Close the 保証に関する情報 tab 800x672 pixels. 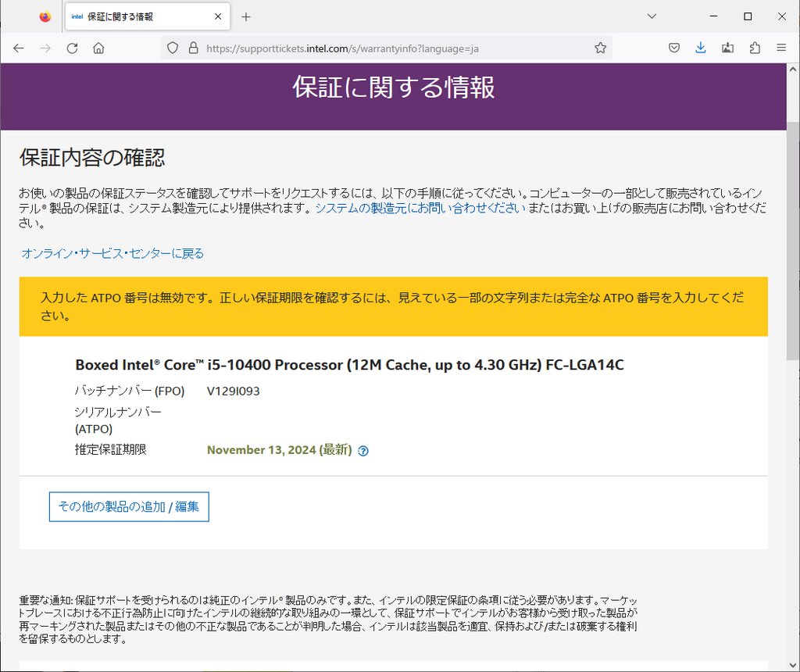(x=218, y=17)
